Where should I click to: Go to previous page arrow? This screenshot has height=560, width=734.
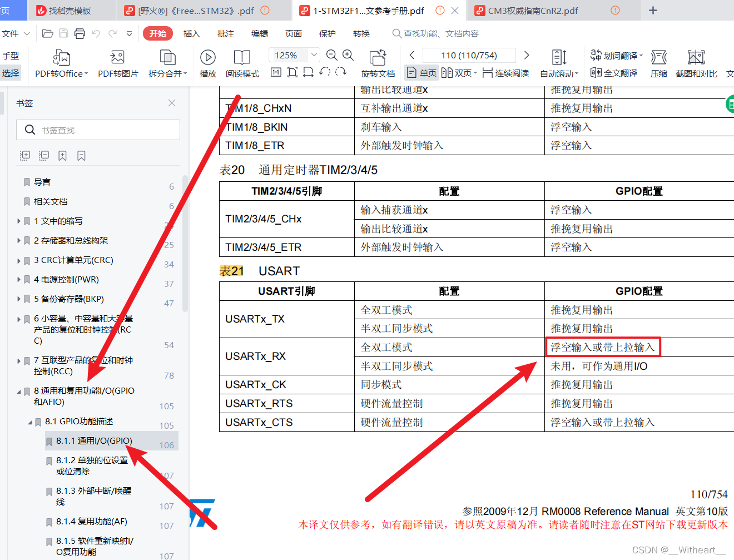pyautogui.click(x=412, y=55)
